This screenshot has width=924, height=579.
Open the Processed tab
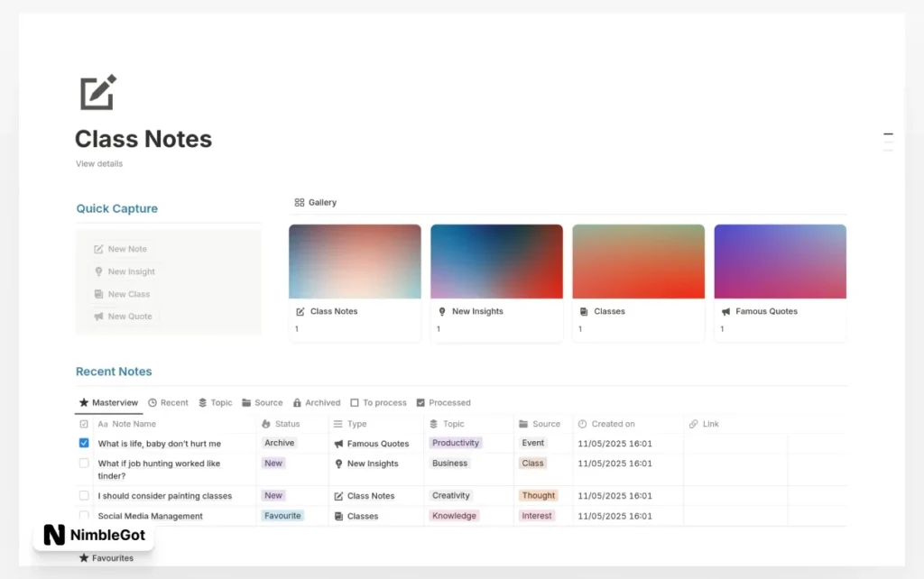tap(443, 403)
